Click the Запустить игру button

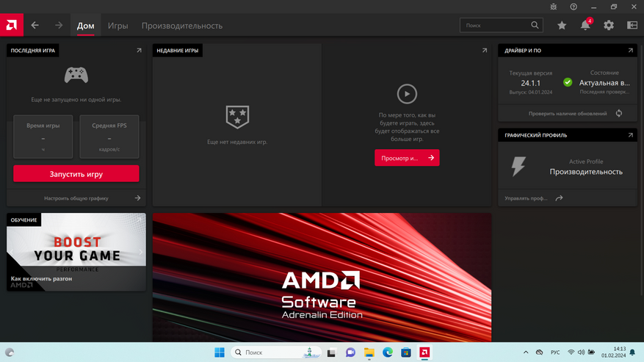coord(76,174)
